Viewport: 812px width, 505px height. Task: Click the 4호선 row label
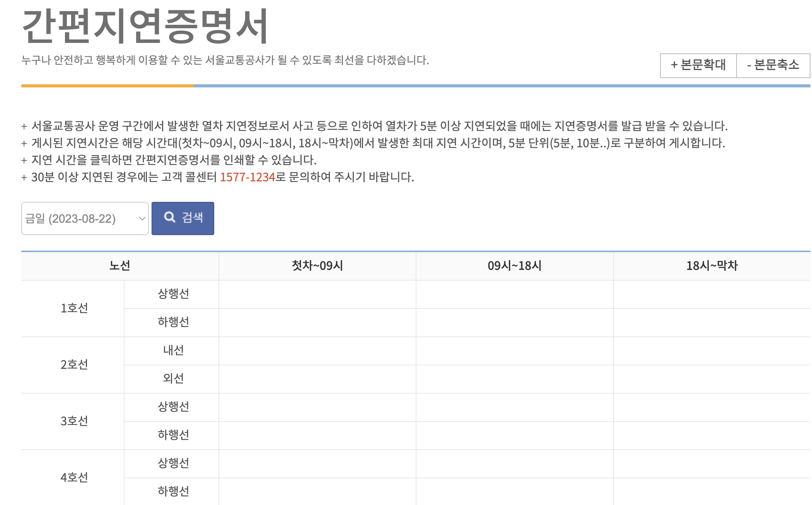(x=74, y=478)
